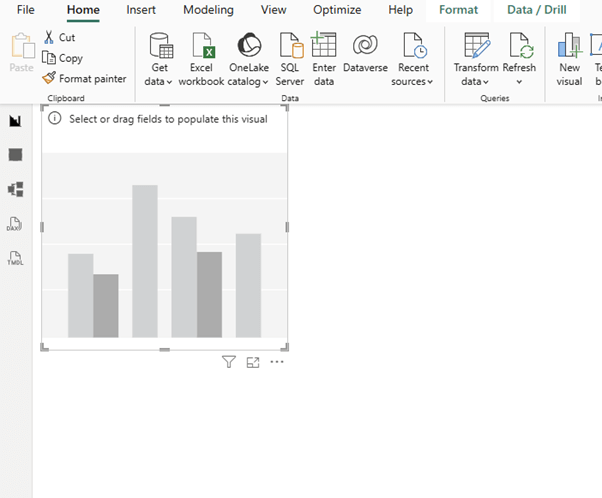Open the Model view in sidebar
This screenshot has height=498, width=602.
point(15,189)
